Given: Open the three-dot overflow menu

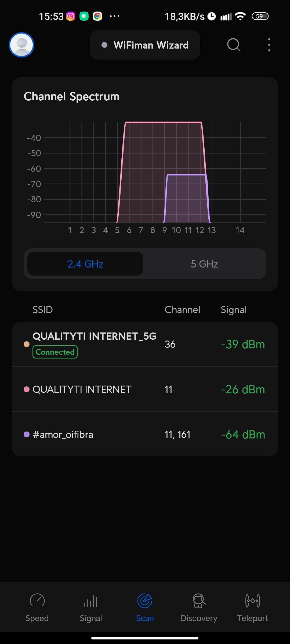Looking at the screenshot, I should (x=269, y=45).
